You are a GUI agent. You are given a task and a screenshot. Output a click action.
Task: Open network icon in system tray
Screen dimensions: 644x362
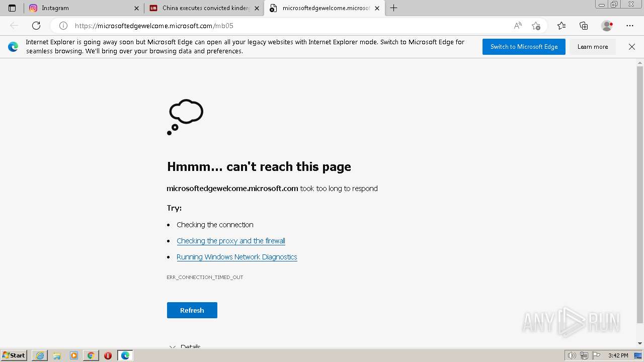[584, 355]
